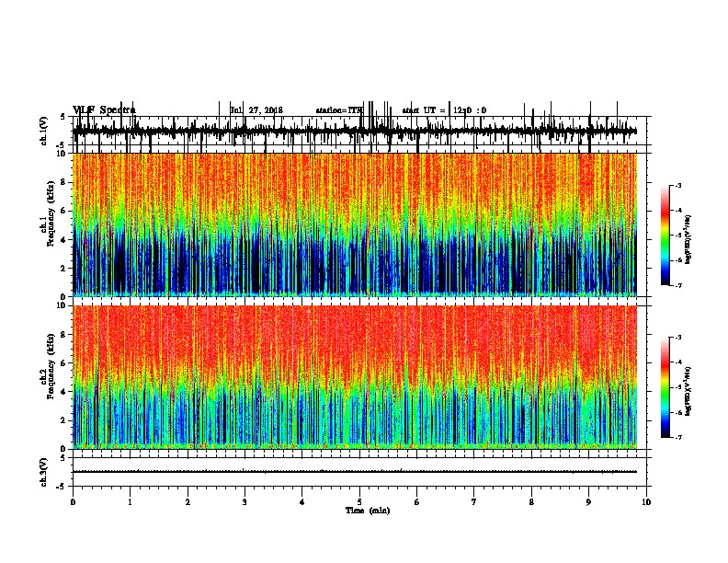Click the ch.1 spectrogram color scale bar
Screen dimensions: 728x563
click(665, 236)
